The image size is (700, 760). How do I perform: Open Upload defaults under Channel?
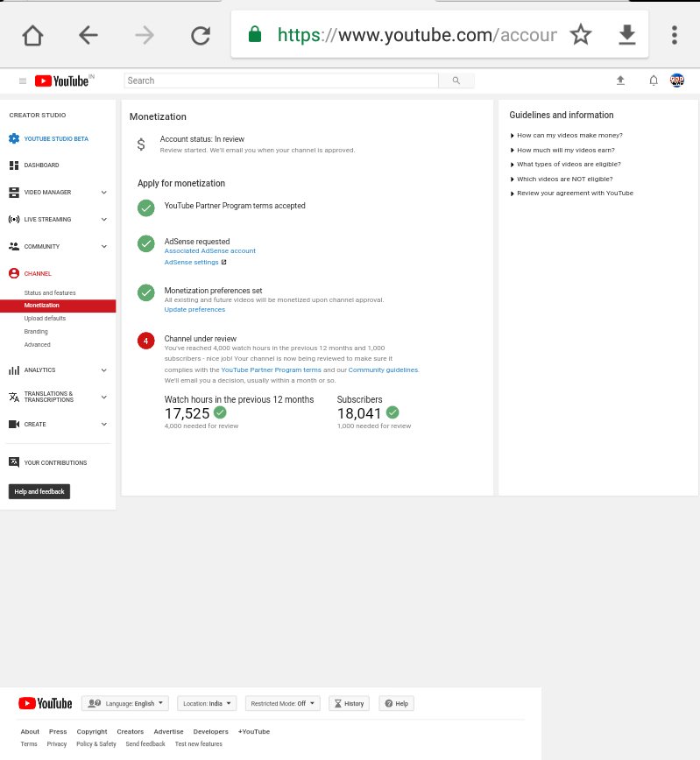[45, 319]
